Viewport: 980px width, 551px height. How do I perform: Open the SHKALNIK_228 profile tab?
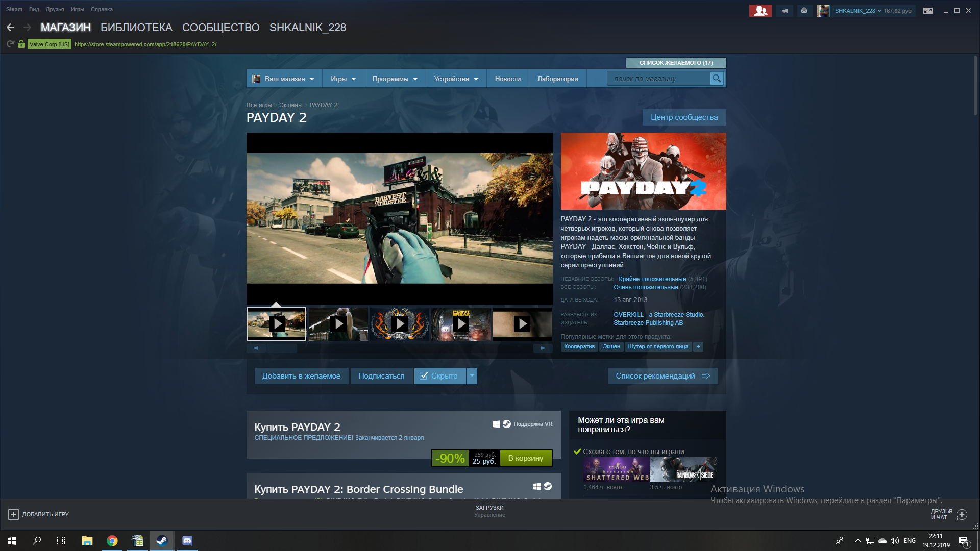tap(308, 28)
